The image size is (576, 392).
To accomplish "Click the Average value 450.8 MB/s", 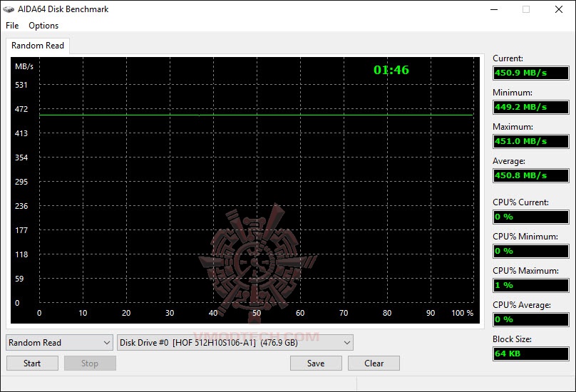I will 531,175.
